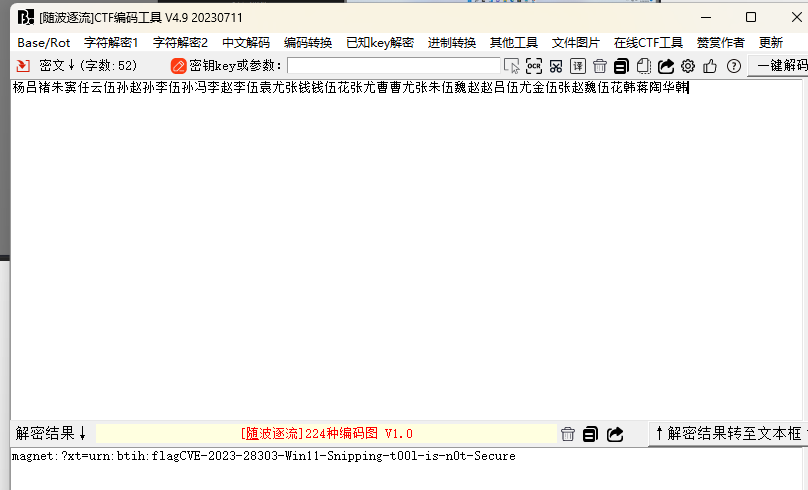
Task: Open the translate (译) icon
Action: point(578,66)
